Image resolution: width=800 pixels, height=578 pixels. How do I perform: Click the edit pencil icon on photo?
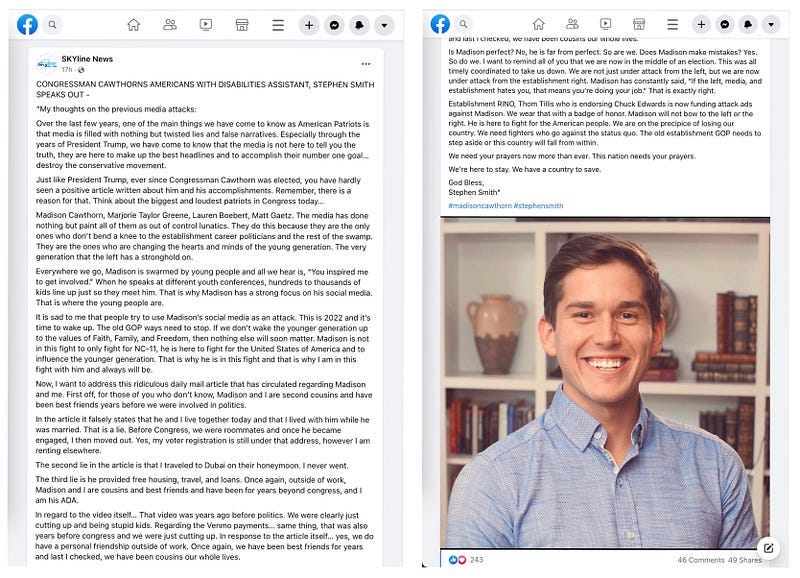point(768,548)
